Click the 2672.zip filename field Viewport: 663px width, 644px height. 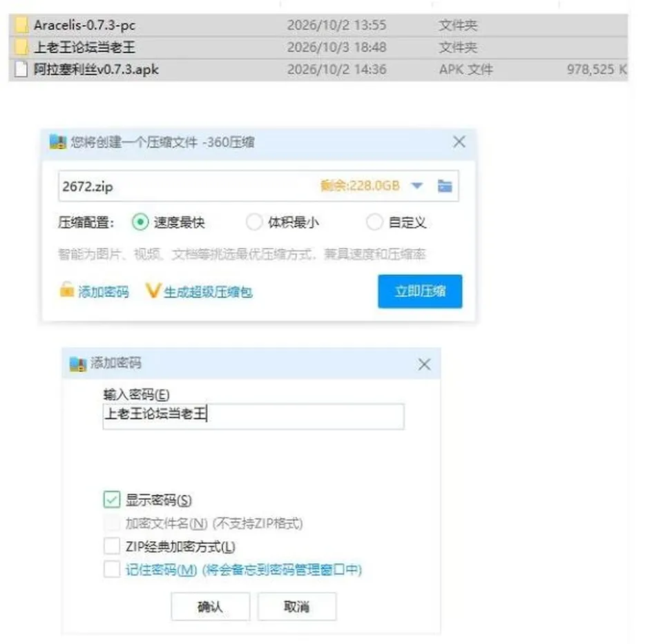258,186
